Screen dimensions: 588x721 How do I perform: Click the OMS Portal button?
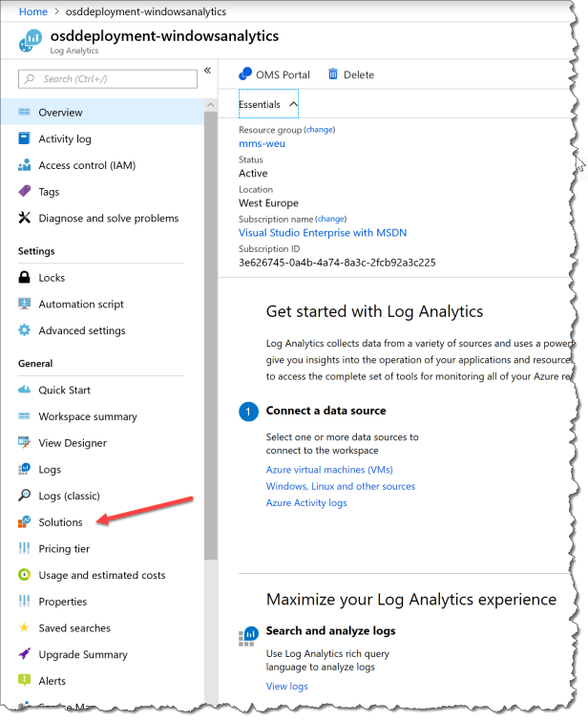[x=275, y=74]
